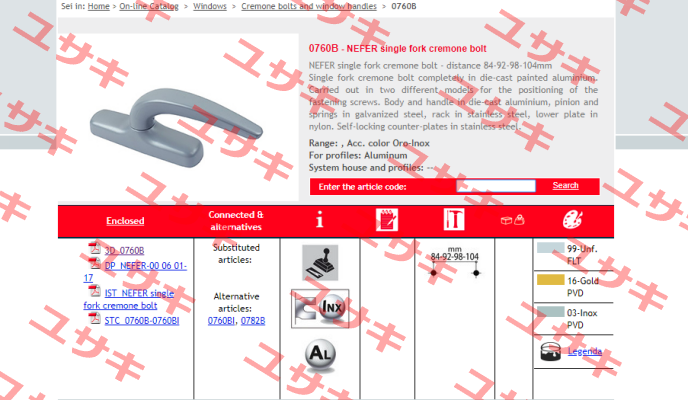Click the PDF icon next to STC_0760B-0760BI
The image size is (688, 400).
coord(94,318)
